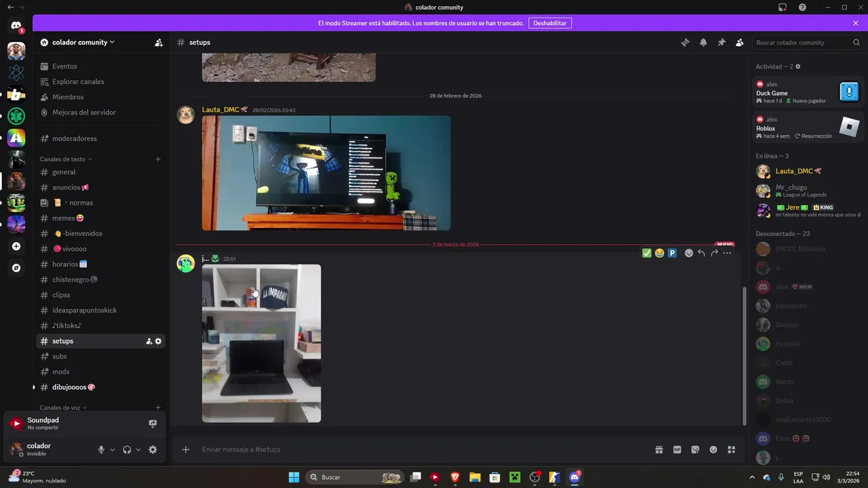
Task: Open headphone output options chevron
Action: click(x=138, y=449)
